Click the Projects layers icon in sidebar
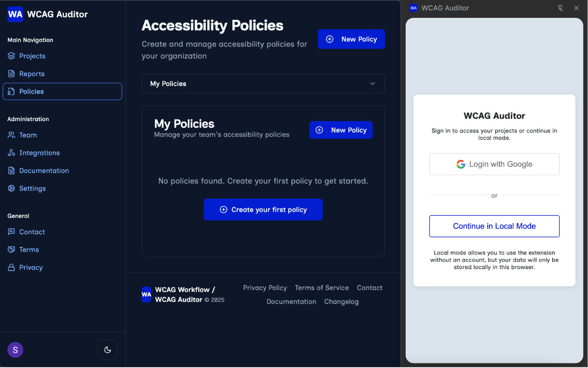The width and height of the screenshot is (588, 368). [11, 56]
